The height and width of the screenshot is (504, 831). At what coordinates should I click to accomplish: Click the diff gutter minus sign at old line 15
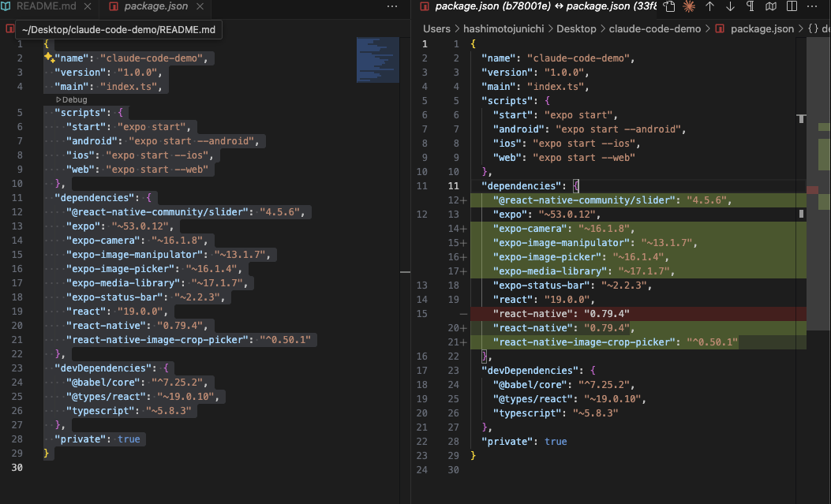(464, 314)
